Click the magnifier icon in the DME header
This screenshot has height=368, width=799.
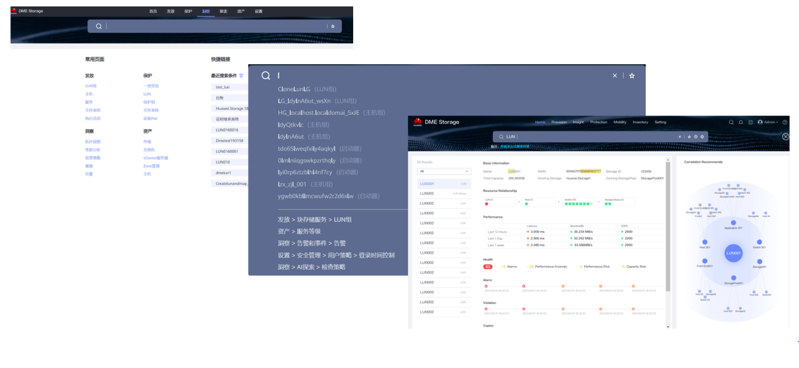(x=731, y=122)
